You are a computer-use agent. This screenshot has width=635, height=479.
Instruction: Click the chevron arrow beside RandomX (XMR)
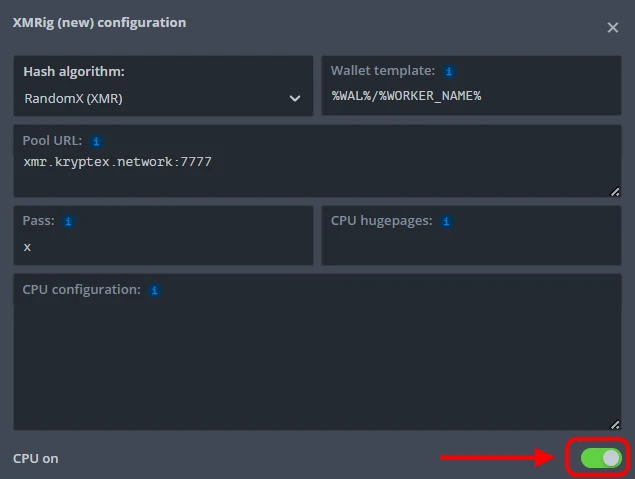click(295, 99)
